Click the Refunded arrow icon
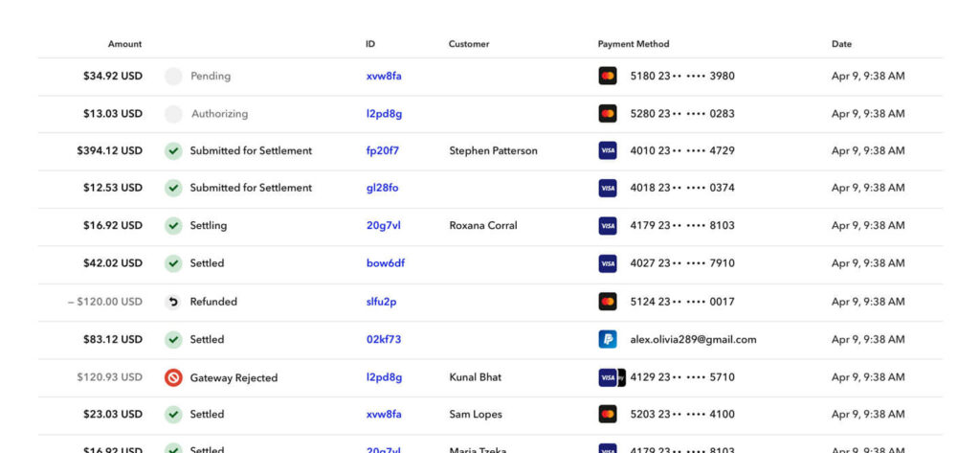The width and height of the screenshot is (980, 453). click(173, 303)
